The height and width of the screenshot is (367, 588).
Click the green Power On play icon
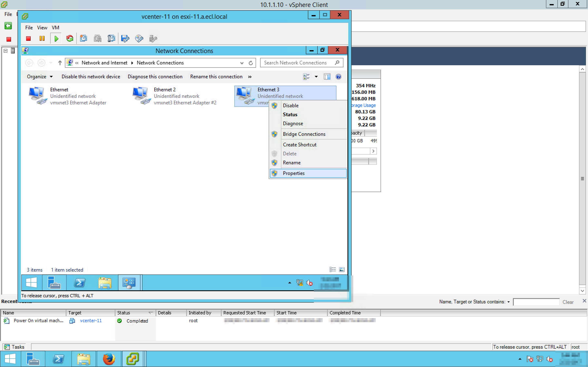pyautogui.click(x=56, y=38)
